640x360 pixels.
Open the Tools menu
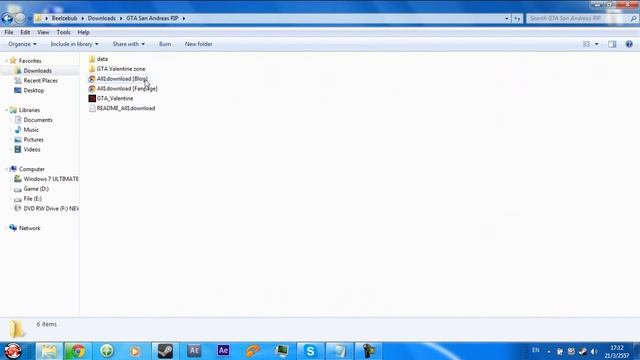63,32
